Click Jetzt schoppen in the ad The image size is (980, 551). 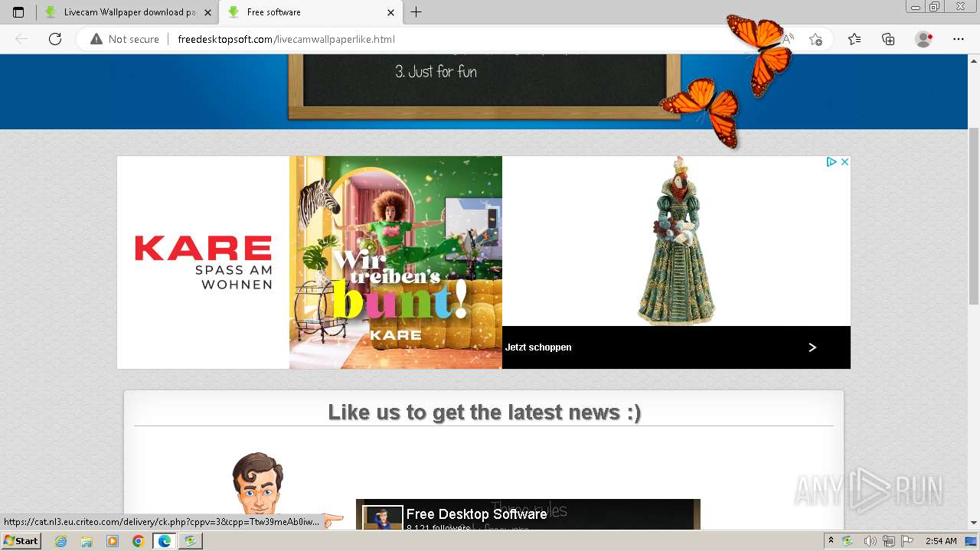point(538,347)
